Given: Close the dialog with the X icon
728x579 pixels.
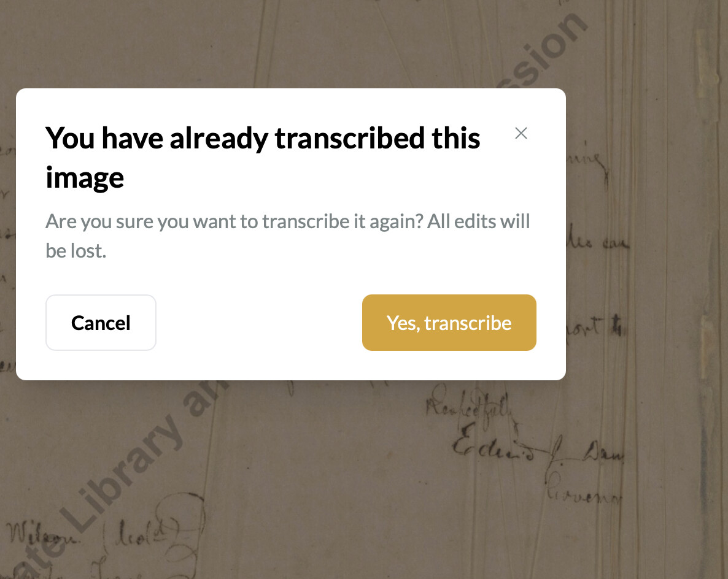Looking at the screenshot, I should pos(521,133).
